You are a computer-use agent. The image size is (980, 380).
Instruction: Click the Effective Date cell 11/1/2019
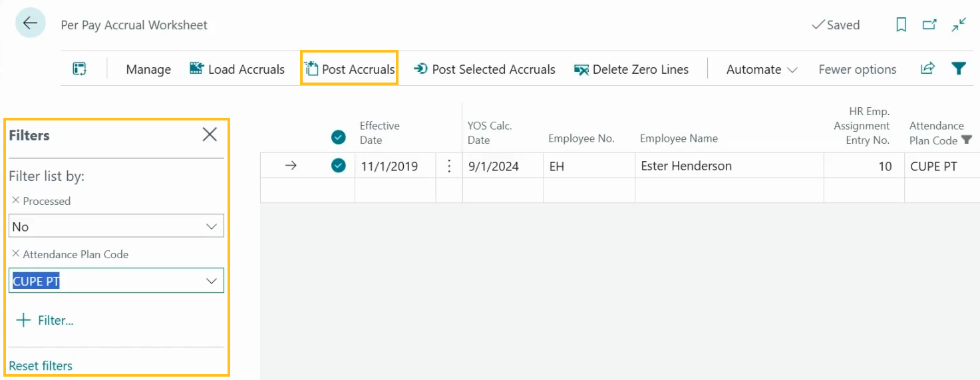tap(389, 166)
